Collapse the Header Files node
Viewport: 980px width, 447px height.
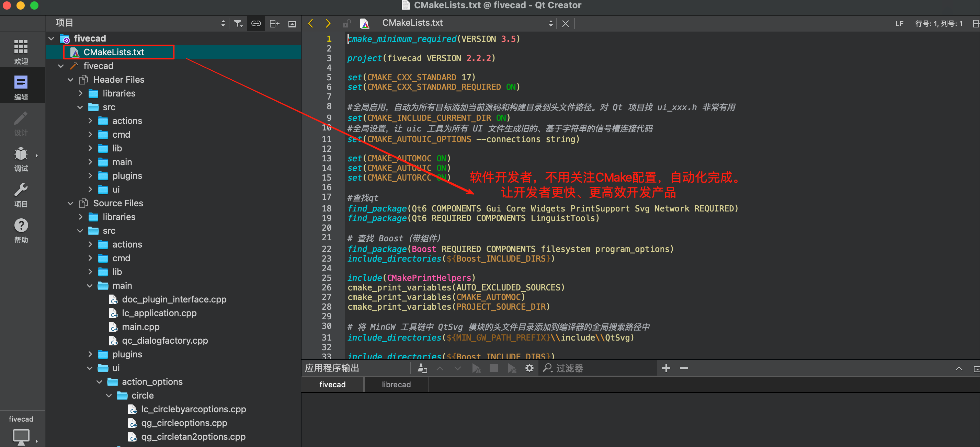pos(70,80)
